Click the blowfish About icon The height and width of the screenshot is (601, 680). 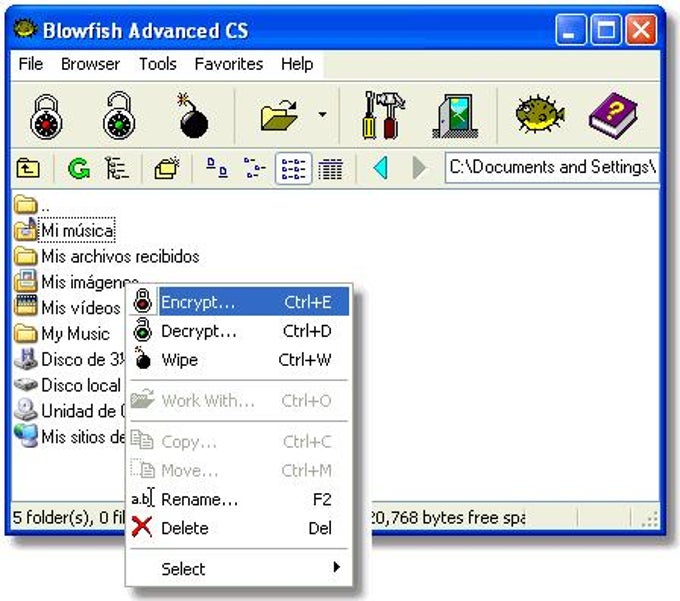[540, 114]
